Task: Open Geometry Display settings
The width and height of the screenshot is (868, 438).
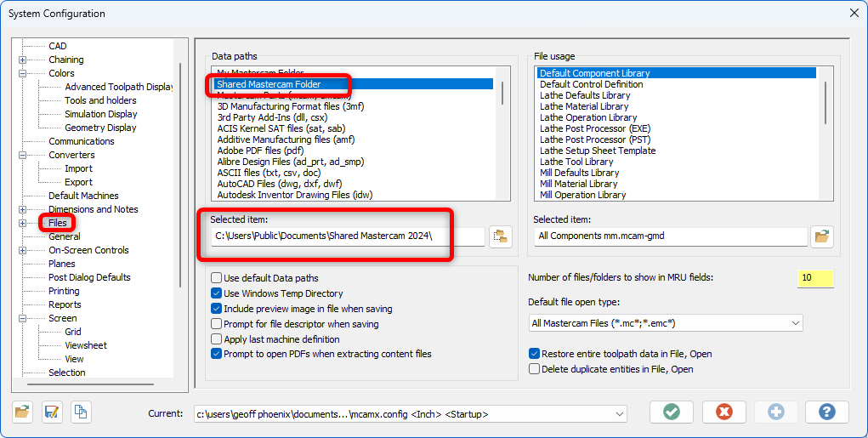Action: tap(100, 128)
